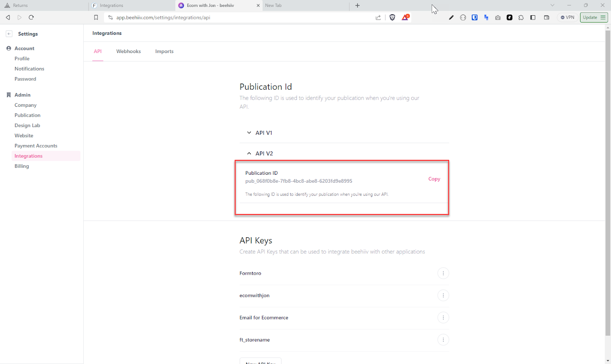Click the Settings back arrow icon
The width and height of the screenshot is (611, 364).
point(9,34)
